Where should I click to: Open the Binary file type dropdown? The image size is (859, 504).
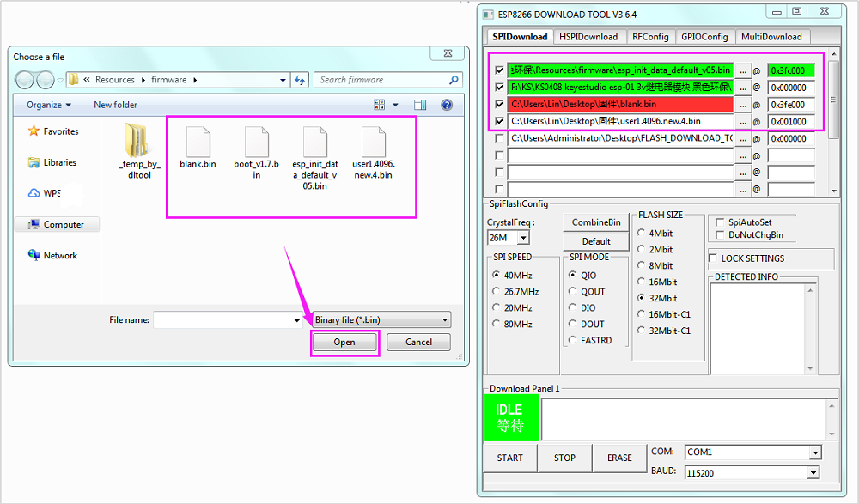point(381,320)
